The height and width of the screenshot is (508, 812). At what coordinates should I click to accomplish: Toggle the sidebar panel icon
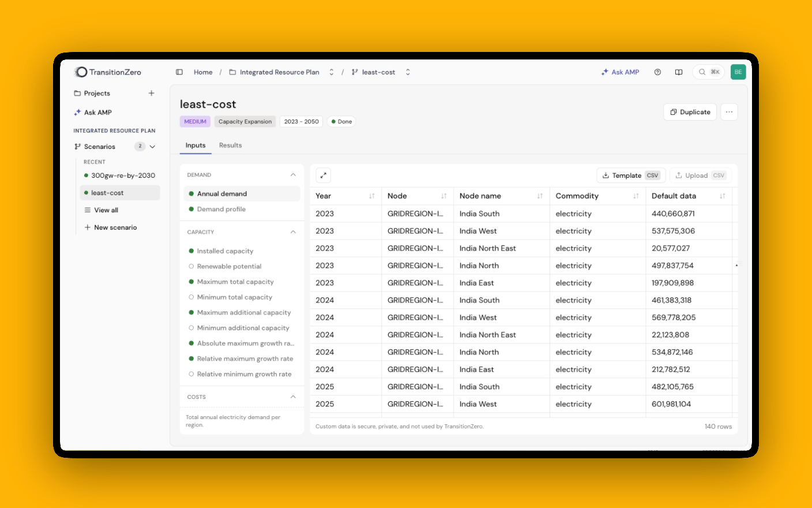pyautogui.click(x=179, y=72)
